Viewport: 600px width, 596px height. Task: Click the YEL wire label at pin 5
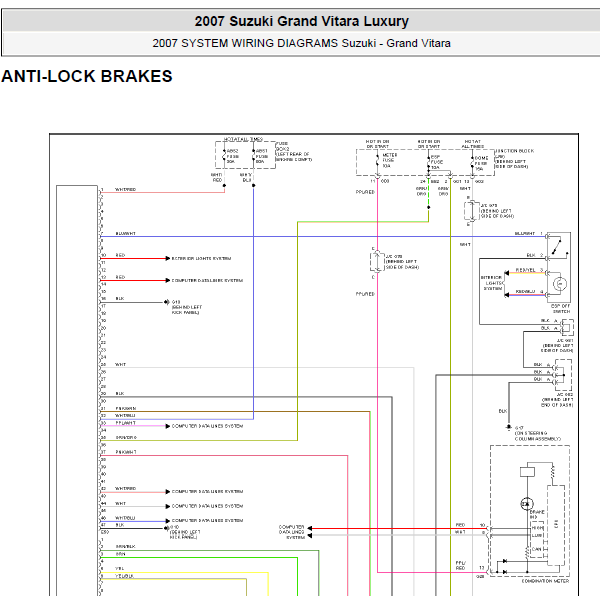tap(119, 568)
